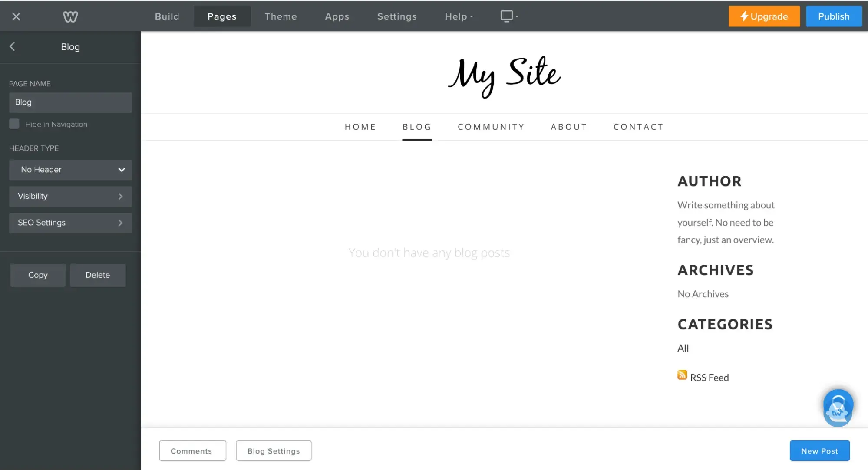Click the Upgrade button

coord(764,16)
